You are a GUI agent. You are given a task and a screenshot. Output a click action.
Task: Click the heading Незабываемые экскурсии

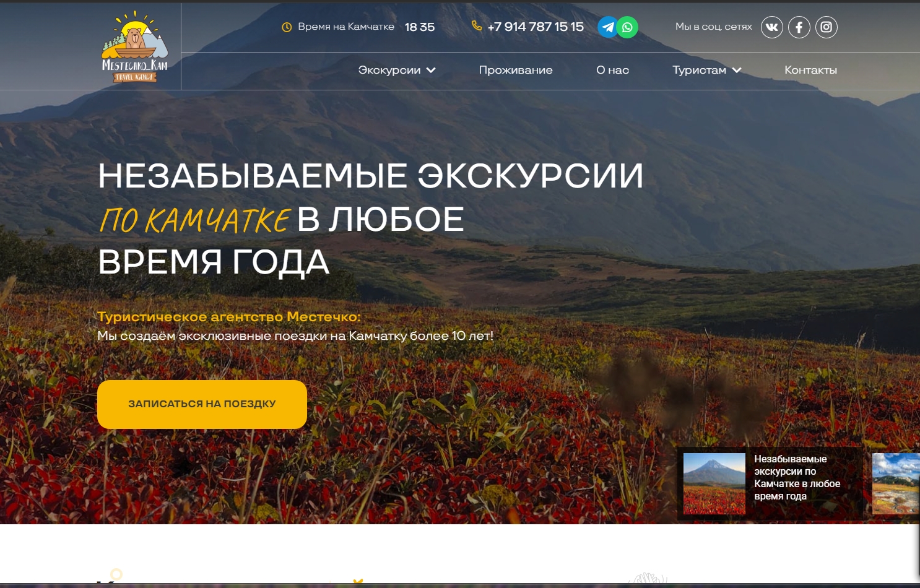coord(371,176)
